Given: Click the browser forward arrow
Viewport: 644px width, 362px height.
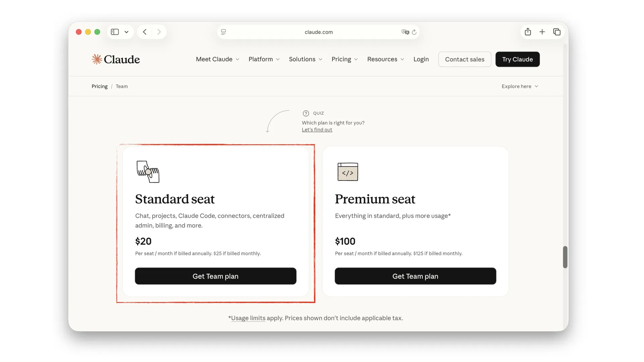Looking at the screenshot, I should pyautogui.click(x=159, y=32).
